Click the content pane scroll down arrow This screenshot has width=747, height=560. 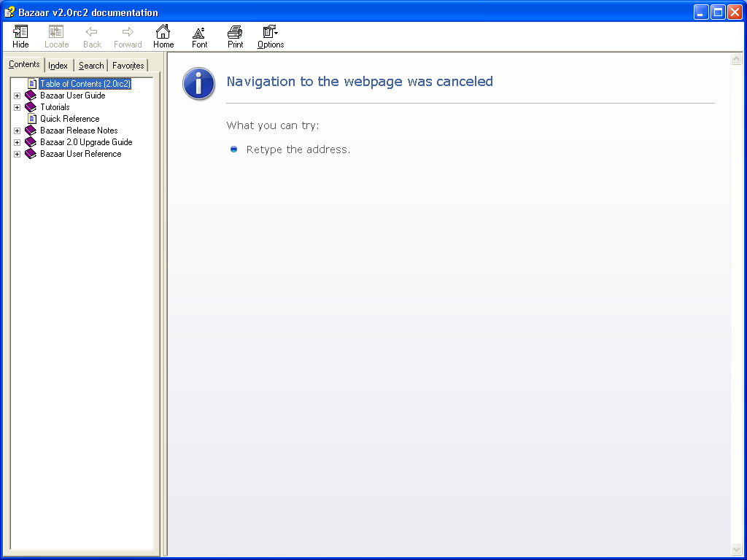(x=736, y=549)
